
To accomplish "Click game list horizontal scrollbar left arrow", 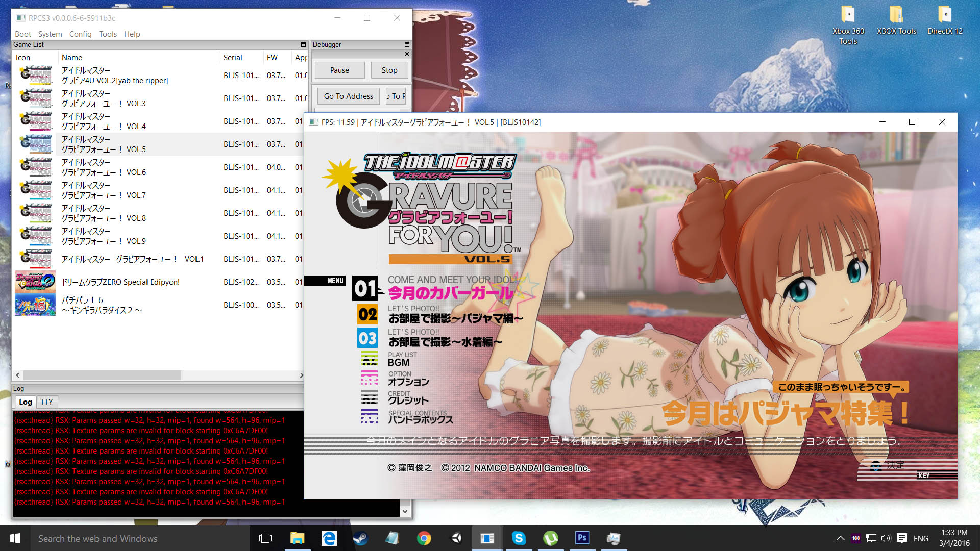I will pyautogui.click(x=18, y=375).
